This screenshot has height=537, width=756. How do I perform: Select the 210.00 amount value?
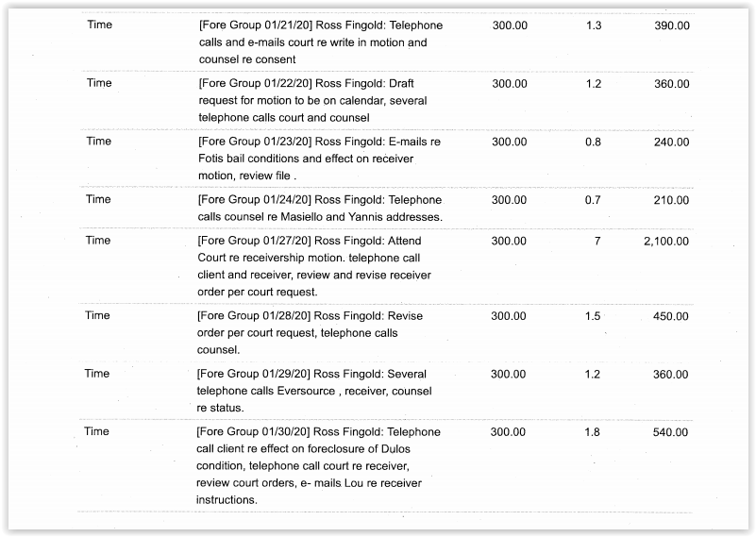pyautogui.click(x=671, y=200)
